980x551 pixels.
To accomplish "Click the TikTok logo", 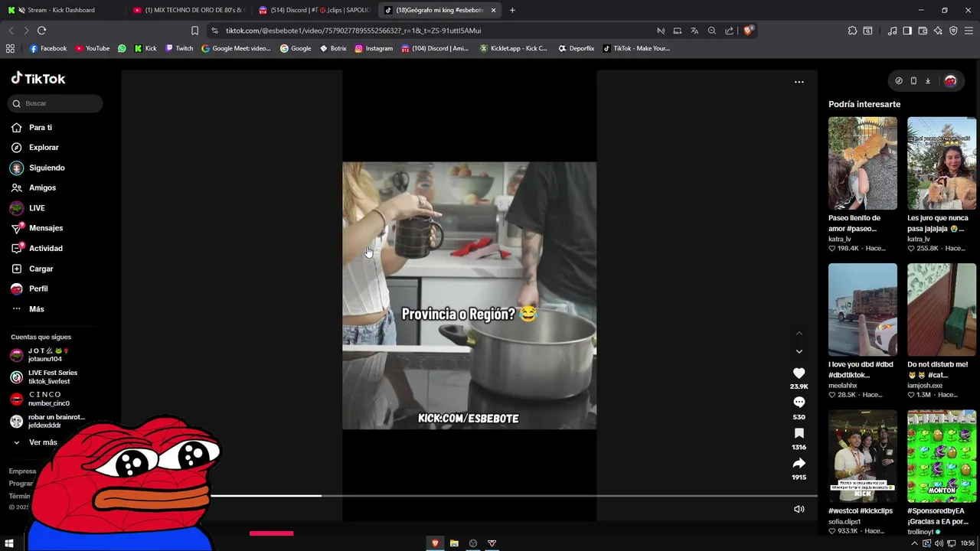I will click(x=38, y=79).
